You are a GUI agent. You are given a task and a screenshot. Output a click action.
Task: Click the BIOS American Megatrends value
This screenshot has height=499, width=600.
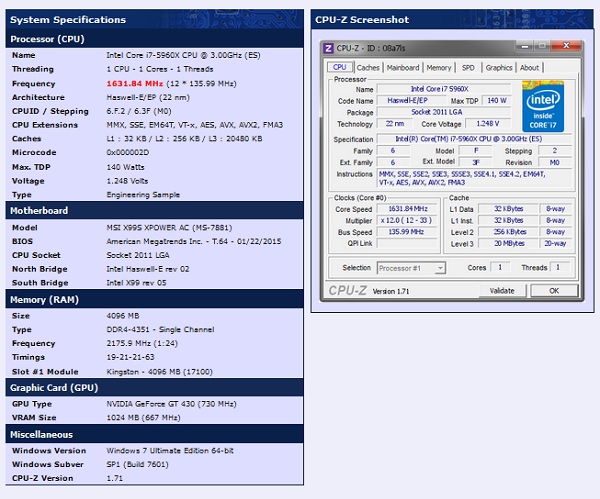click(x=194, y=241)
